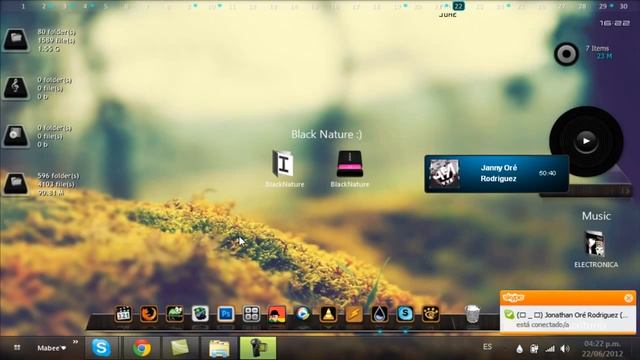The width and height of the screenshot is (640, 360).
Task: Open Windows Explorer from the taskbar
Action: (x=219, y=348)
